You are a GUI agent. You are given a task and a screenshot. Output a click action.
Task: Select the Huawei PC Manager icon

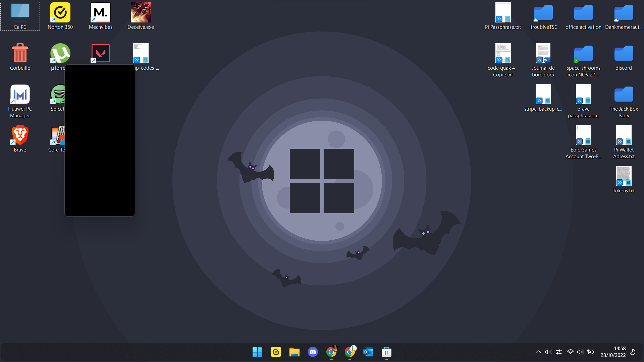tap(20, 95)
